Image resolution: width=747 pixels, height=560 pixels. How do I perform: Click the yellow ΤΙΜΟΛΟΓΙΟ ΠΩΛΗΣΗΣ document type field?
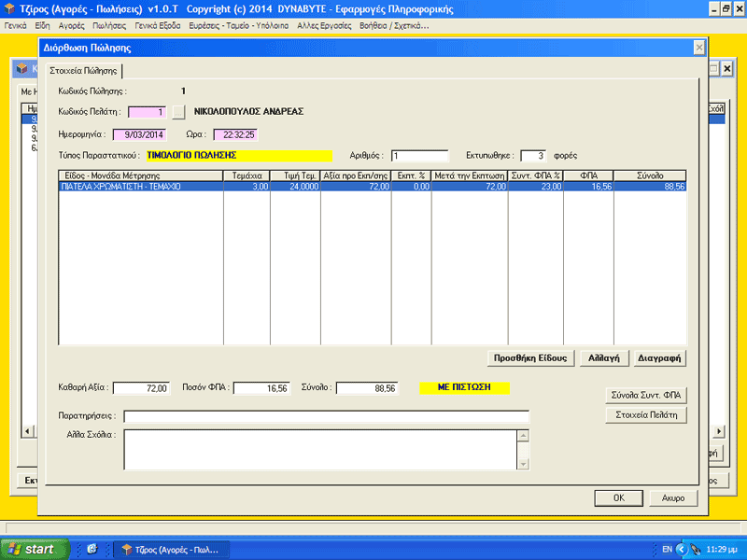click(x=239, y=156)
